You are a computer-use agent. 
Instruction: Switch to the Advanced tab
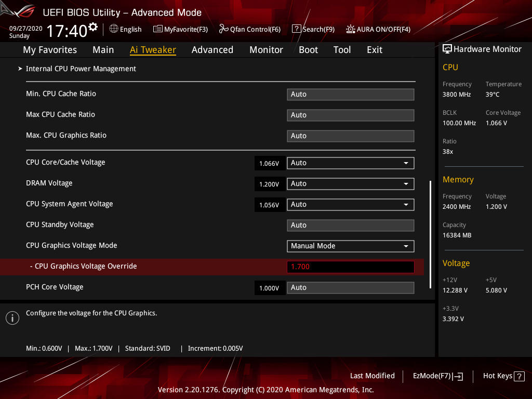coord(212,50)
